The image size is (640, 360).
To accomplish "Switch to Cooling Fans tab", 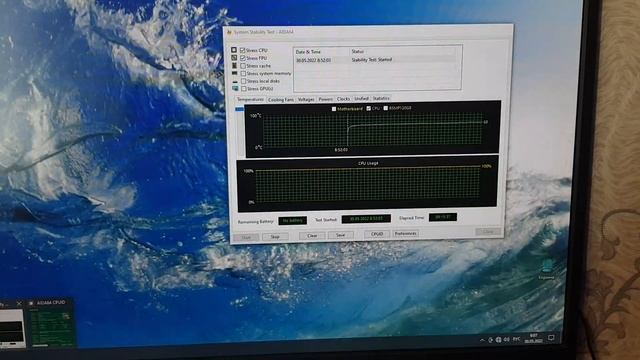I will (281, 100).
